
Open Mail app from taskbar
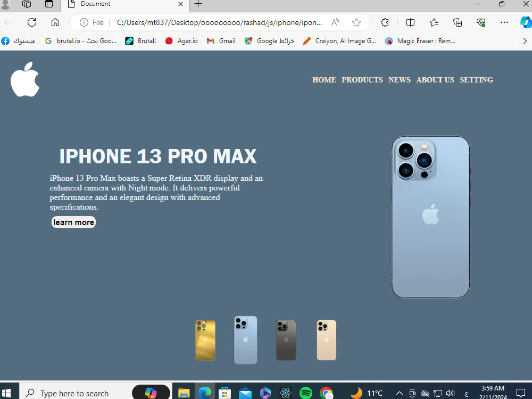(x=245, y=393)
